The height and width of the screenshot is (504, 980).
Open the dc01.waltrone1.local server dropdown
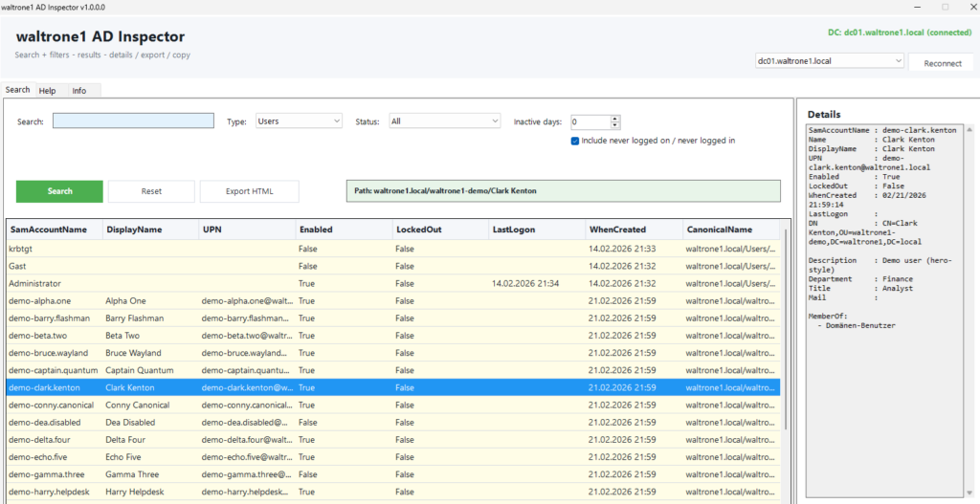coord(829,61)
